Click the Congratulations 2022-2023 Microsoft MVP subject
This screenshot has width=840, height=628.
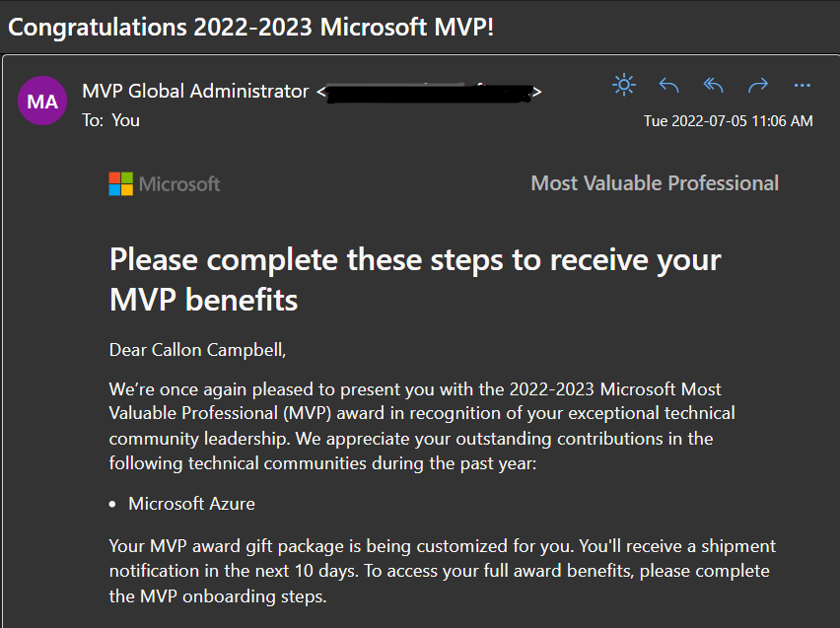point(251,27)
